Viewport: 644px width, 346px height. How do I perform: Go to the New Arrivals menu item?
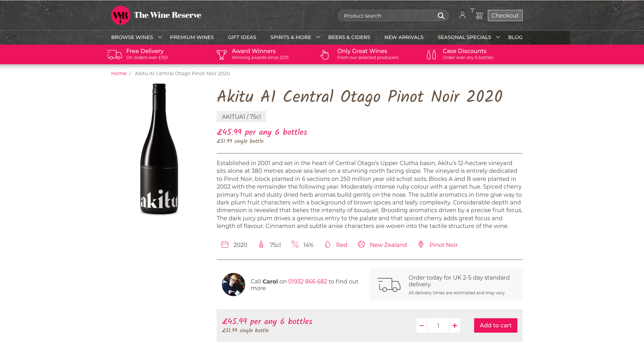404,37
